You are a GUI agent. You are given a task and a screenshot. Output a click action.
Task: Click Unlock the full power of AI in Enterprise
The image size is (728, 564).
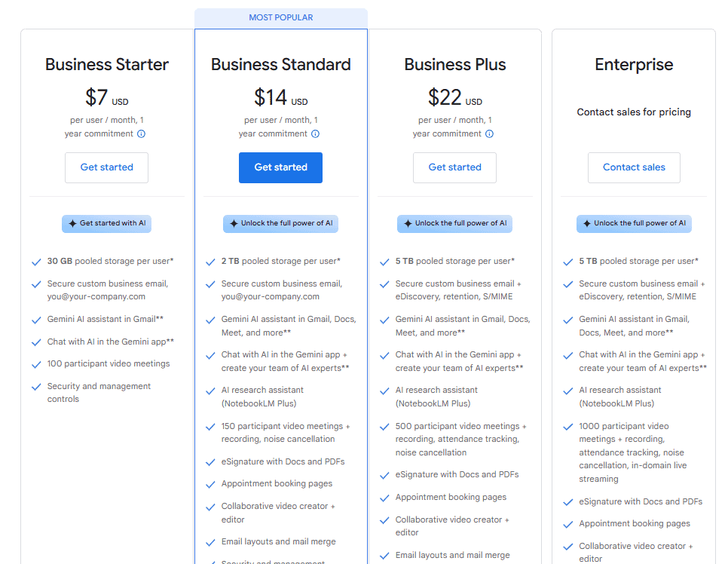pyautogui.click(x=634, y=223)
